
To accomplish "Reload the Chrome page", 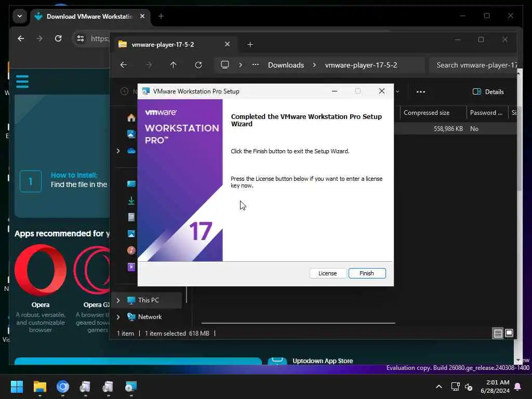I will pos(58,38).
